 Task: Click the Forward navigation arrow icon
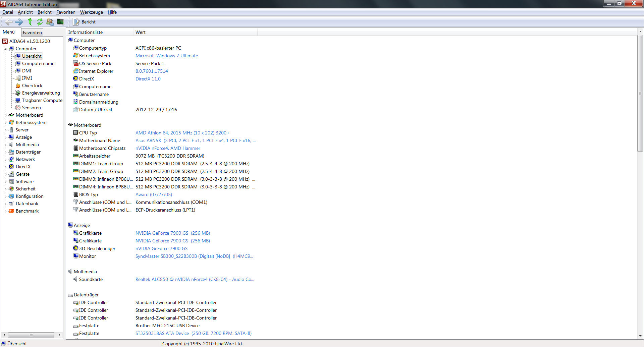click(x=19, y=22)
